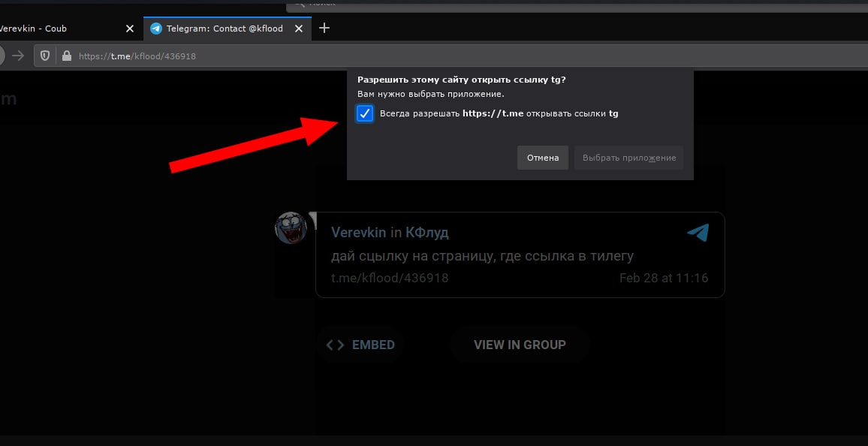Click the VIEW IN GROUP button
Screen dimensions: 868x446
pos(520,345)
